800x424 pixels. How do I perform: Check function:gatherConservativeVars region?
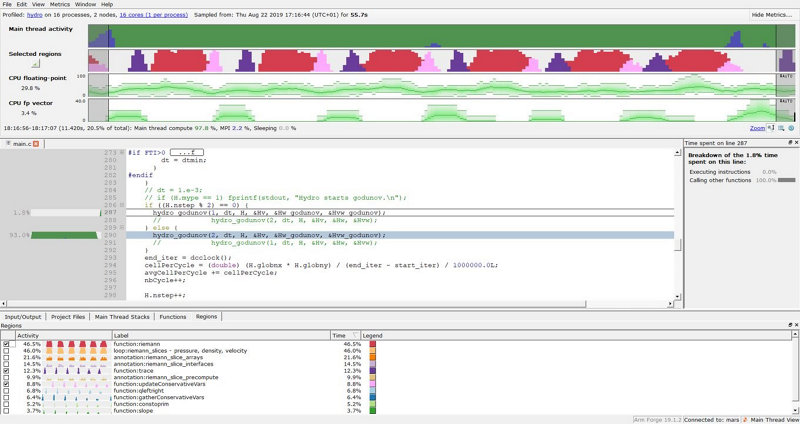(6, 397)
